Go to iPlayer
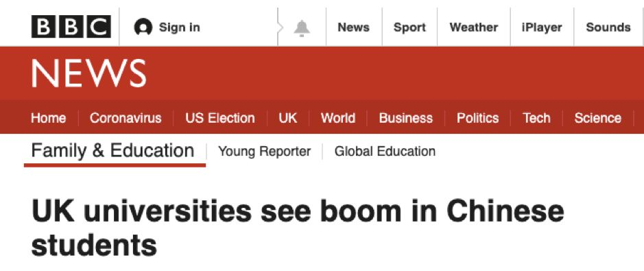The width and height of the screenshot is (644, 271). (x=542, y=27)
